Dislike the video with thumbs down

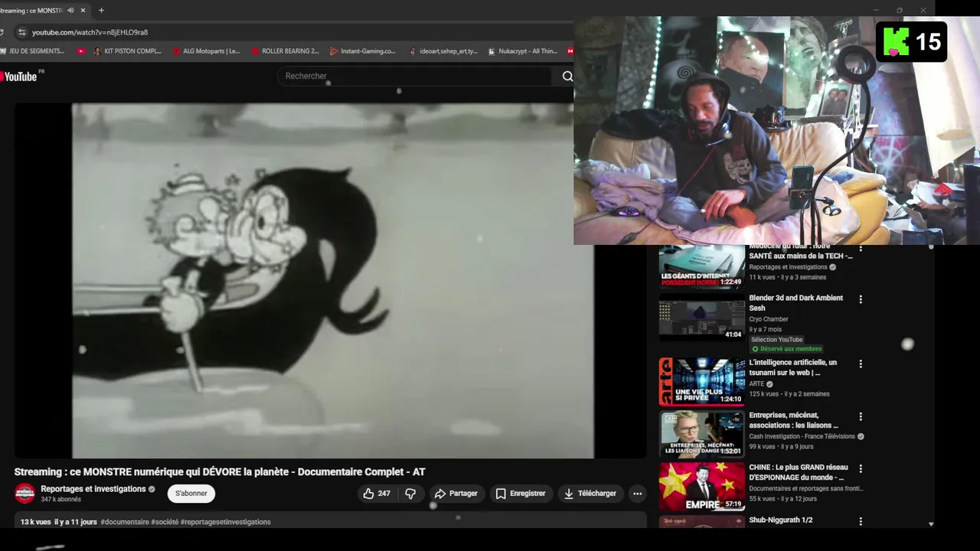(410, 494)
